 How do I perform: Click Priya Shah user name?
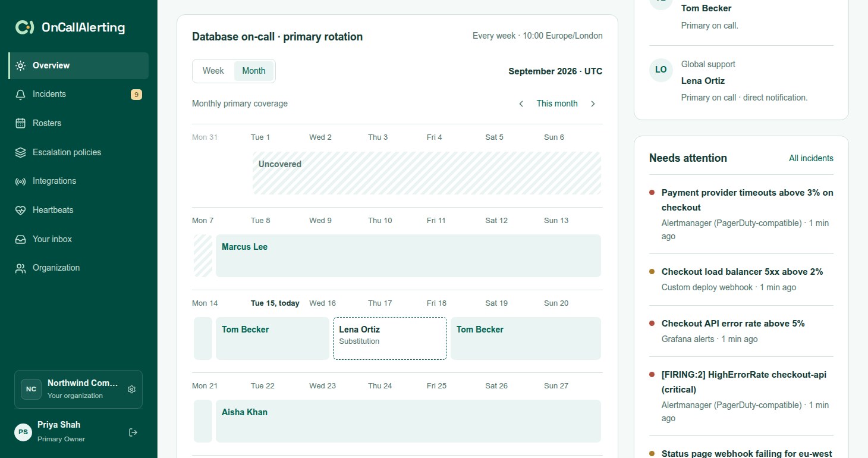click(x=59, y=425)
